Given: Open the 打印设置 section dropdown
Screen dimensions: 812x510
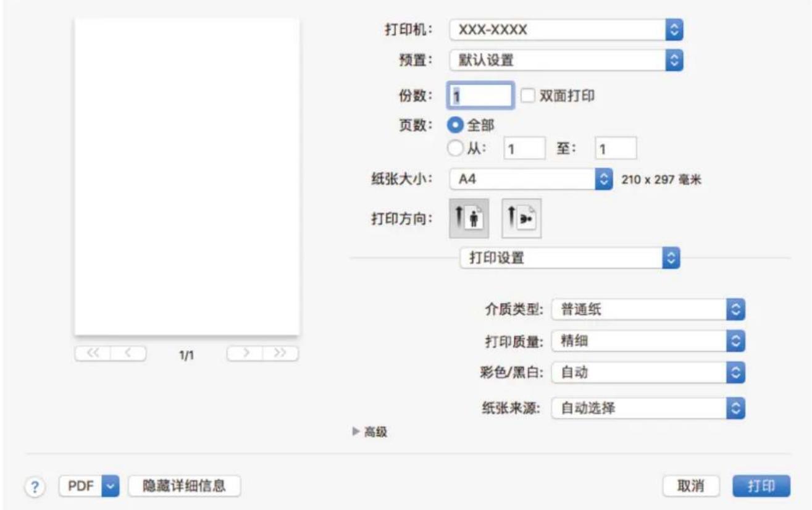Looking at the screenshot, I should [571, 257].
